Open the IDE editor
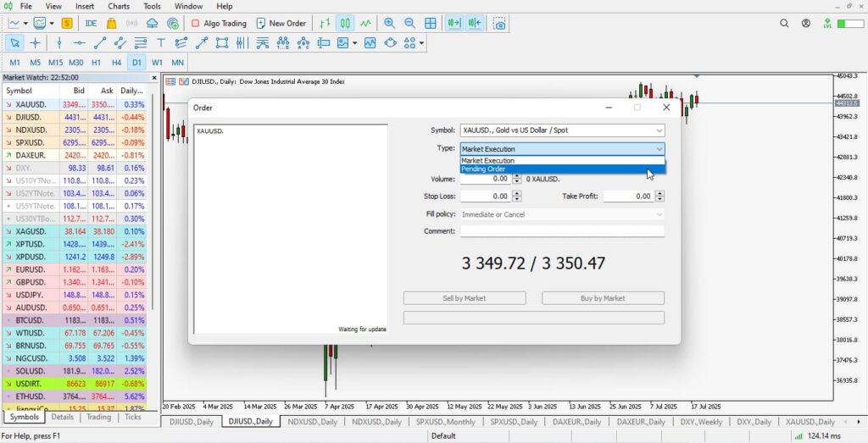 pyautogui.click(x=91, y=24)
